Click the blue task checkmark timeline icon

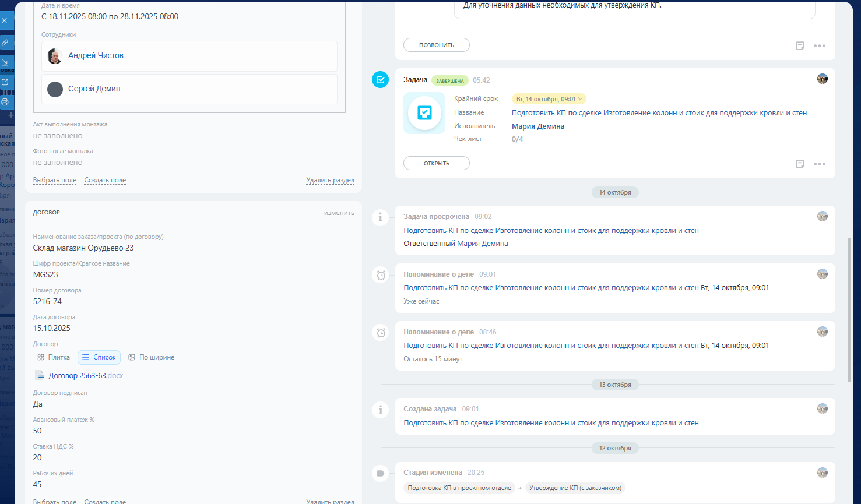pyautogui.click(x=380, y=80)
